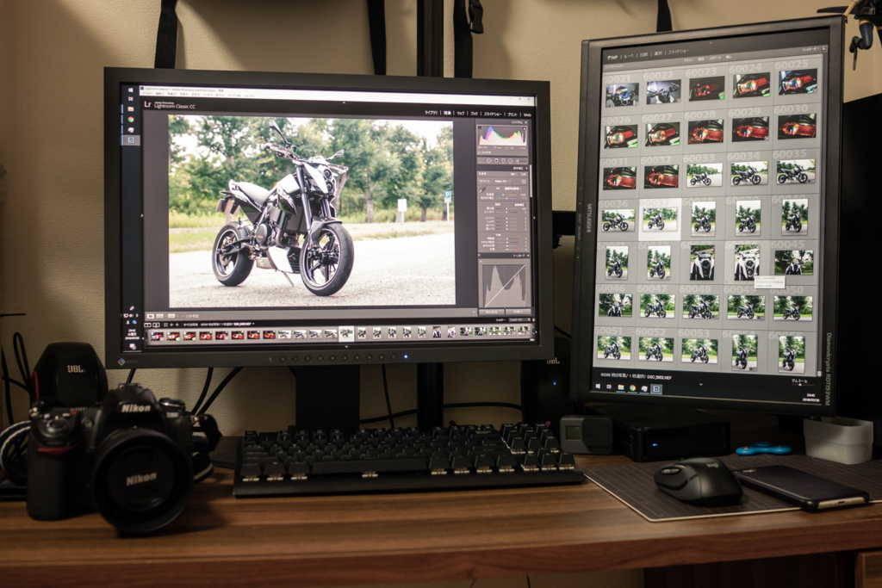Switch to the Map module tab

[461, 115]
